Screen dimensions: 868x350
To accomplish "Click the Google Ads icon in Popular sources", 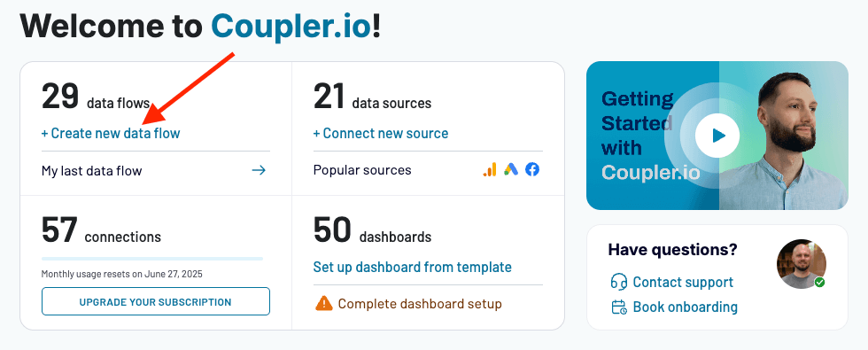I will 511,169.
